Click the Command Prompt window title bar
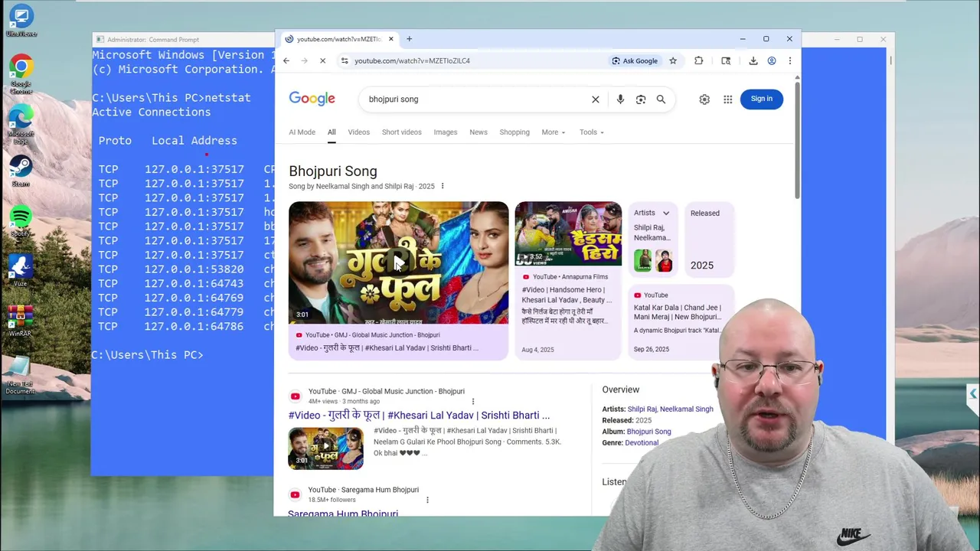Image resolution: width=980 pixels, height=551 pixels. click(x=184, y=39)
